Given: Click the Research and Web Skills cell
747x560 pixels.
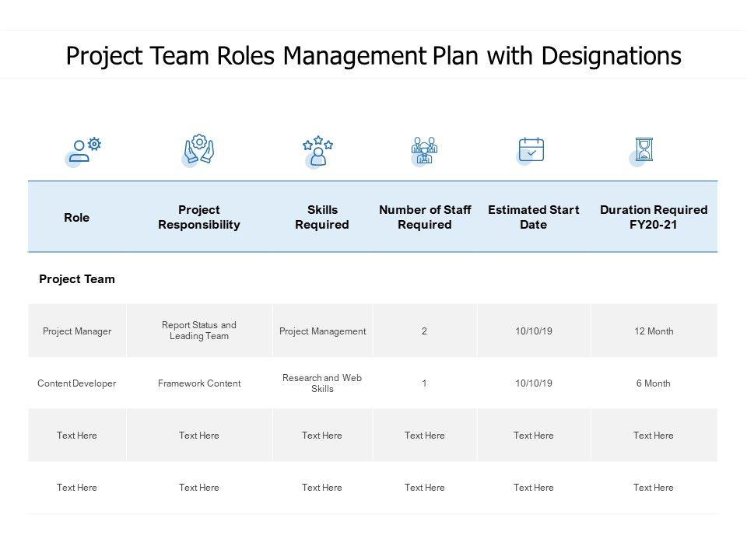Looking at the screenshot, I should tap(322, 383).
